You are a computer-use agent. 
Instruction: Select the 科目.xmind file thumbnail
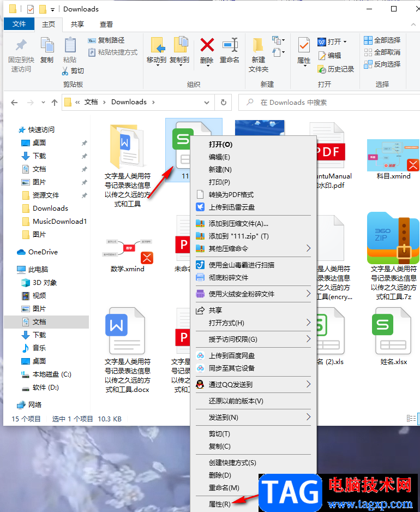(393, 155)
